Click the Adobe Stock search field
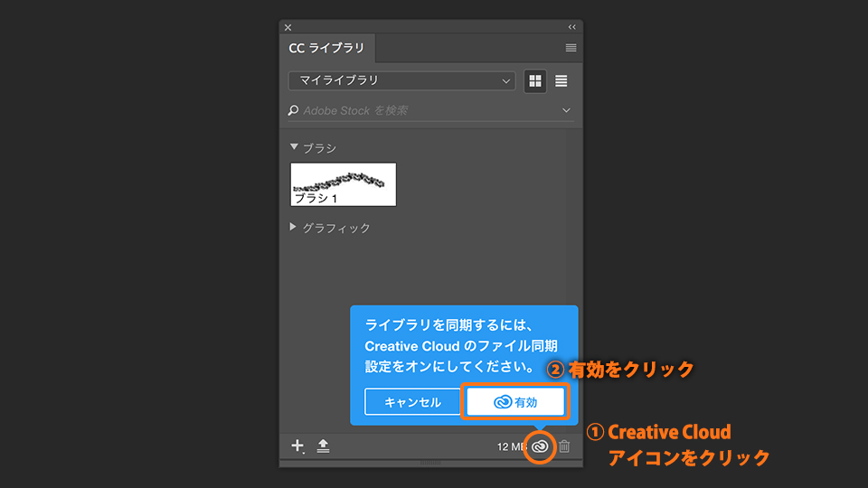868x488 pixels. 430,110
